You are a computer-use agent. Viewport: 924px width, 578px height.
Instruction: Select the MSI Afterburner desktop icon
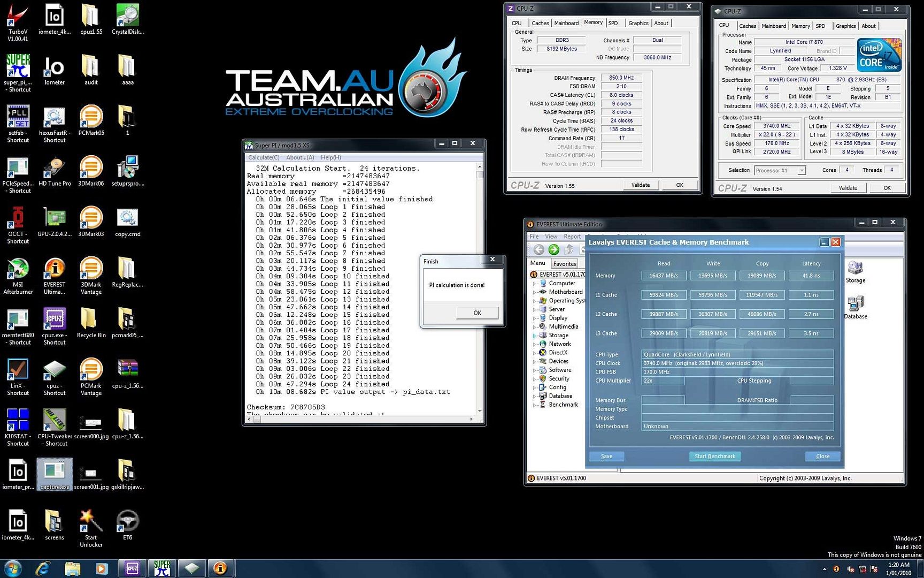(18, 275)
